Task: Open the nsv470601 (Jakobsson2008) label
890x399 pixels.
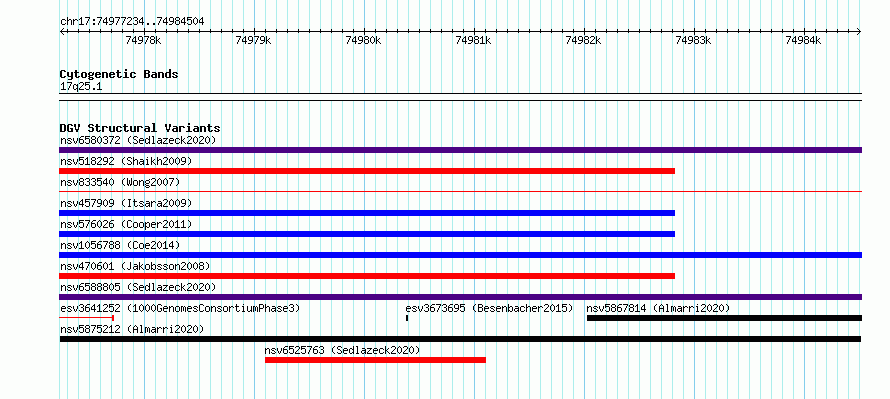Action: click(135, 266)
